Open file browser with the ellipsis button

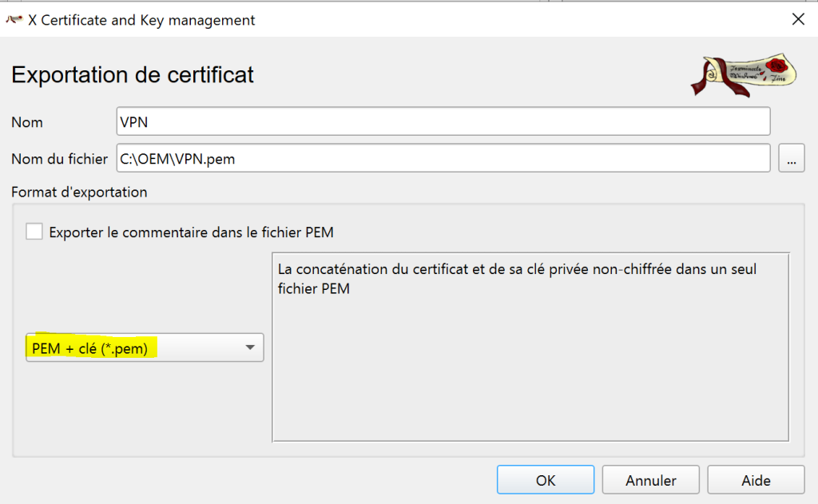coord(791,159)
